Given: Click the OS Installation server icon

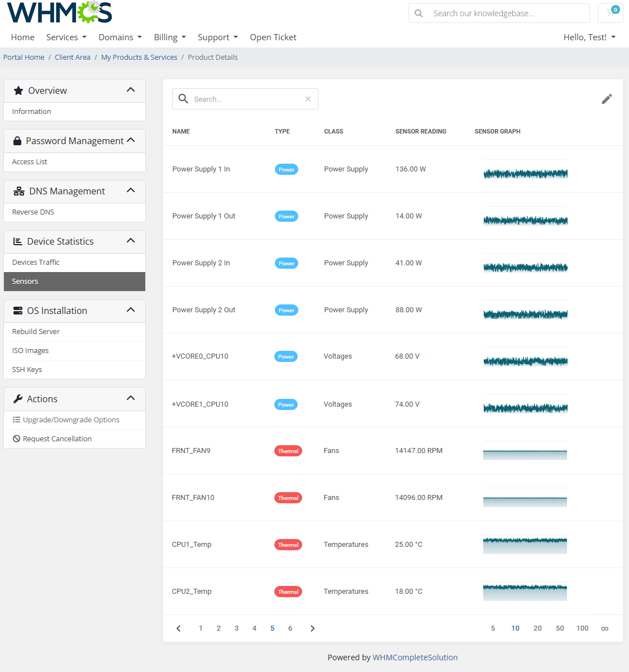Looking at the screenshot, I should (x=18, y=311).
